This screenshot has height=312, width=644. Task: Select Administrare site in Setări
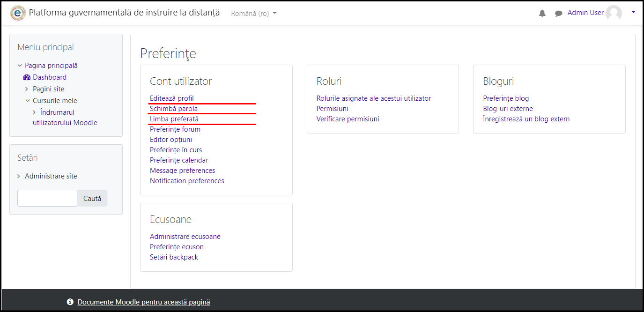pyautogui.click(x=51, y=176)
